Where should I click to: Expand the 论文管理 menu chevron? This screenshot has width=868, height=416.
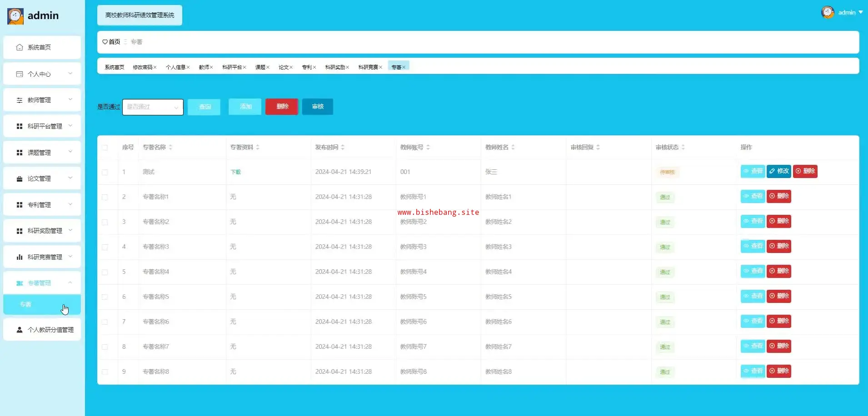pos(70,178)
